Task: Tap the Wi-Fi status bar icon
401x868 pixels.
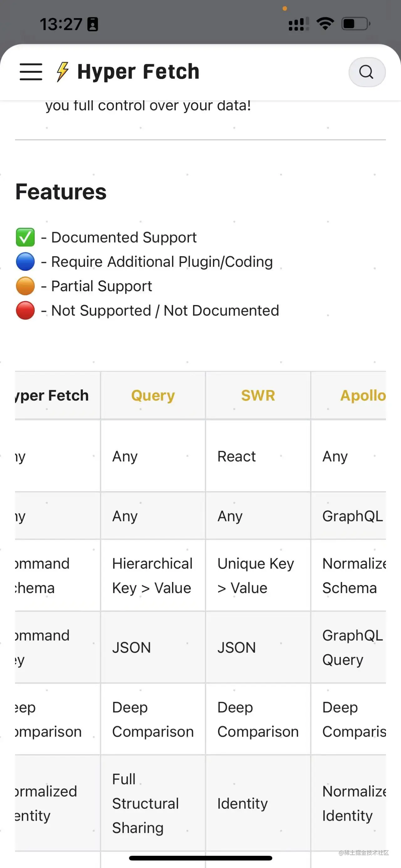Action: [325, 24]
